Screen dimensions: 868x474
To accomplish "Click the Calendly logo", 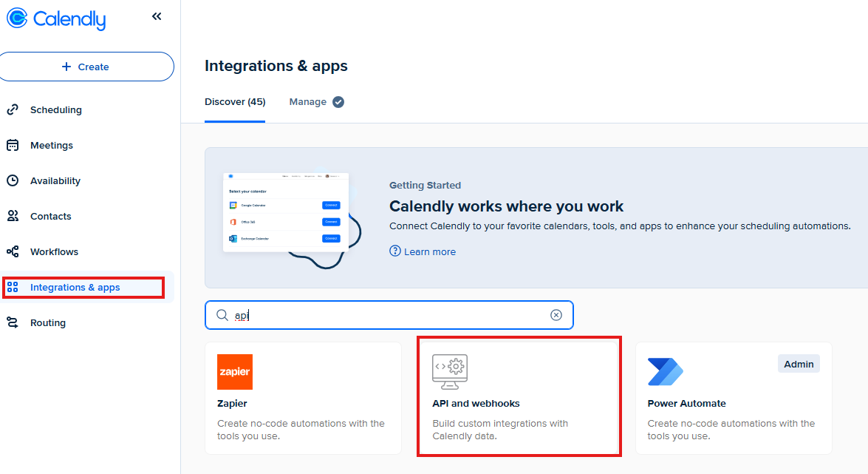I will [x=56, y=18].
